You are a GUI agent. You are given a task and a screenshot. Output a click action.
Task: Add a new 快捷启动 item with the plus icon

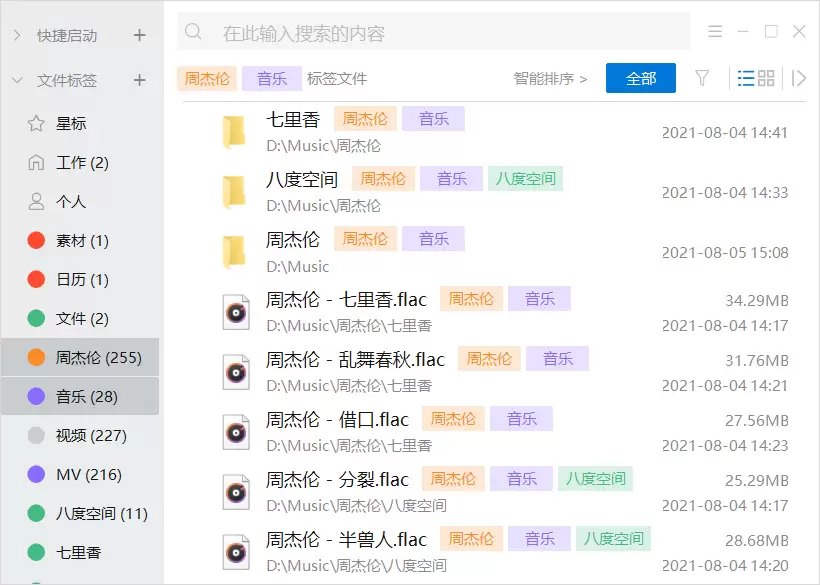click(x=139, y=36)
